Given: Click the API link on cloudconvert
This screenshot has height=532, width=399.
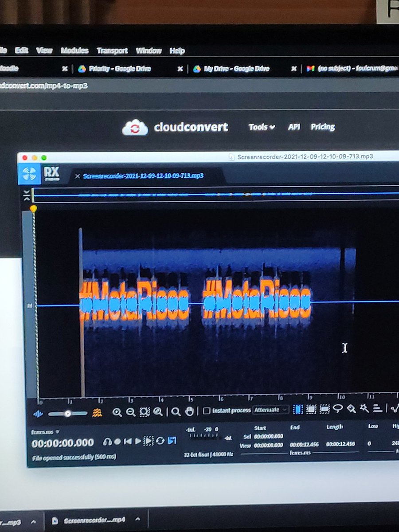Looking at the screenshot, I should [294, 127].
